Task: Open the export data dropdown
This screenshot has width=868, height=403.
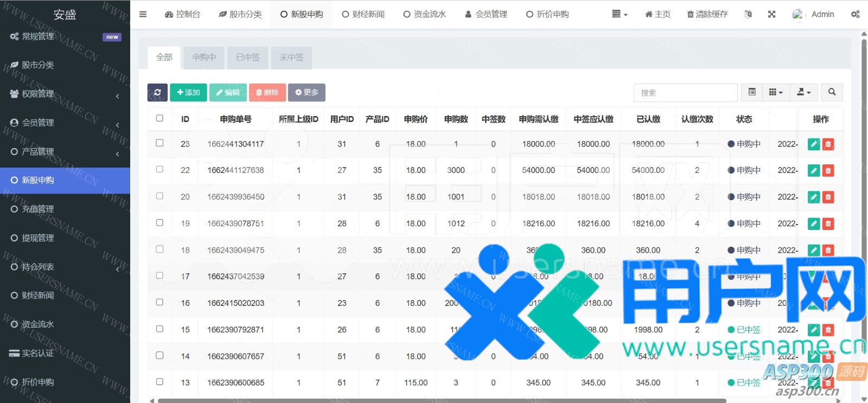Action: click(803, 93)
